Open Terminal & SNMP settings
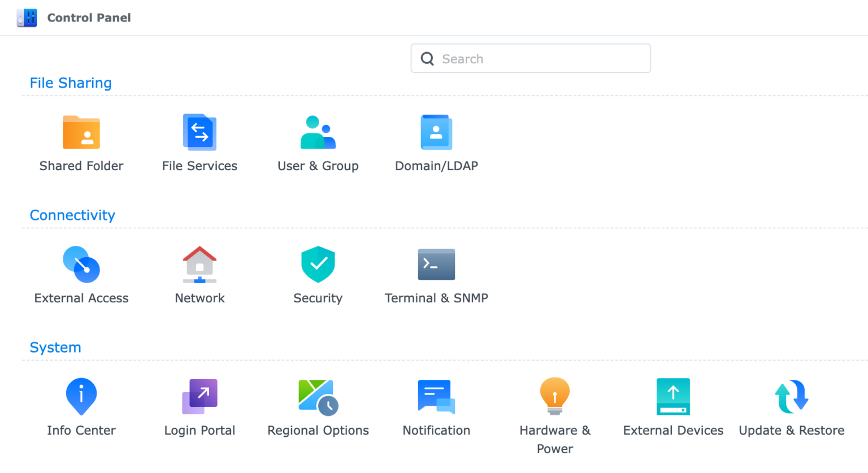The width and height of the screenshot is (868, 473). point(436,264)
